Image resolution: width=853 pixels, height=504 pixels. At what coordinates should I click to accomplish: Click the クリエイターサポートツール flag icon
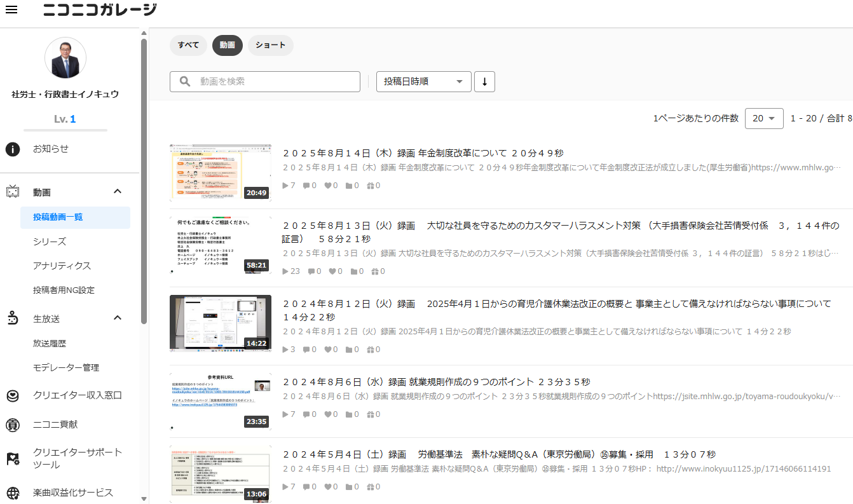coord(13,459)
